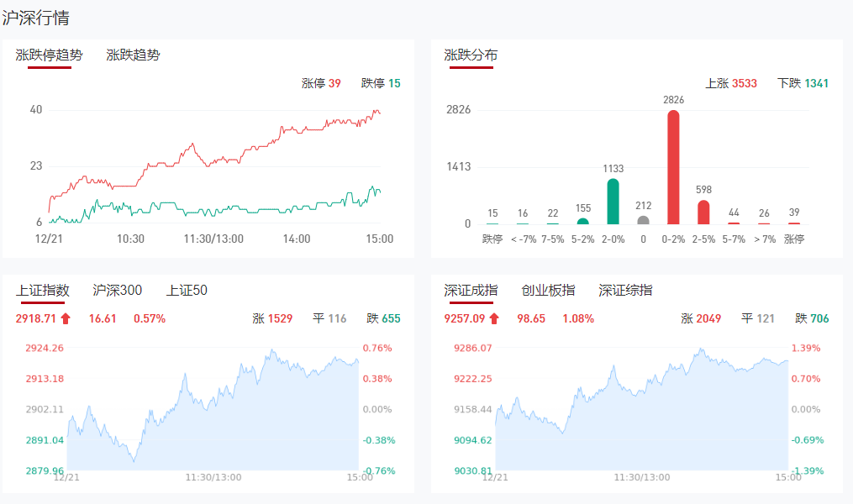Click the 下跌 1341 count label
Viewport: 853px width, 504px height.
[803, 83]
